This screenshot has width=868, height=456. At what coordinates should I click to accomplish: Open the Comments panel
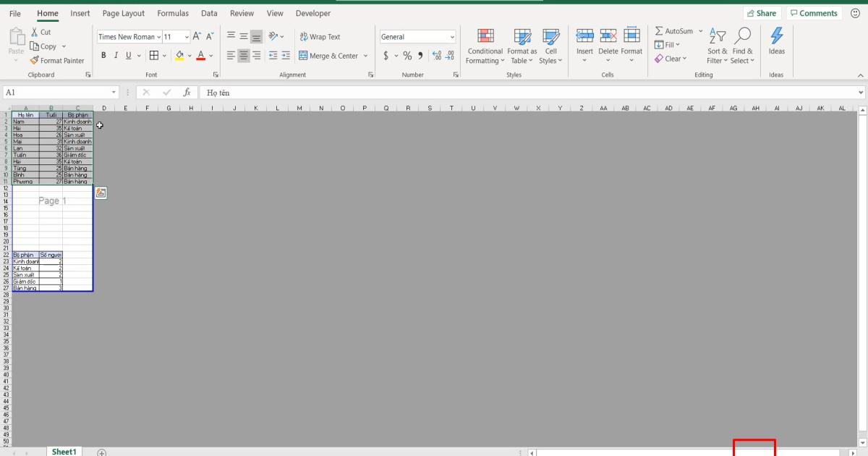[813, 12]
